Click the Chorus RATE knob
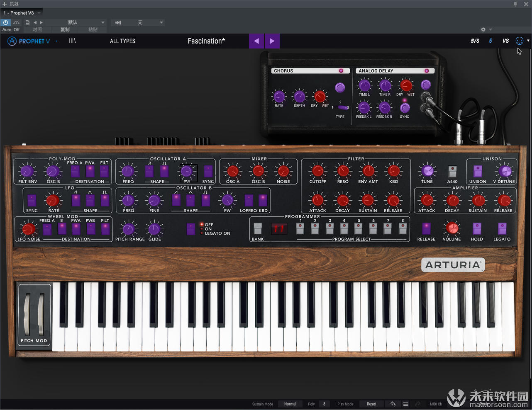The image size is (532, 410). 279,97
